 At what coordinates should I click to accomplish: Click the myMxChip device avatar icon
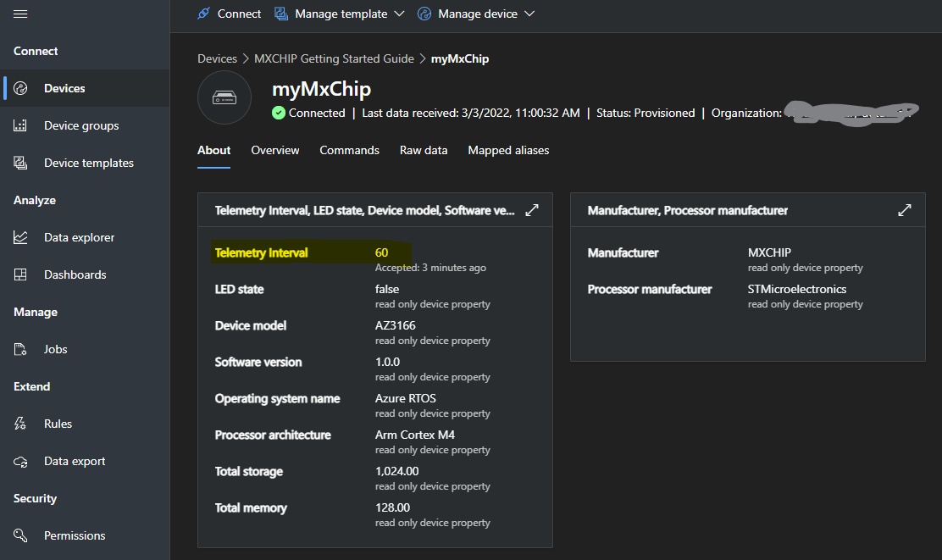[x=224, y=97]
